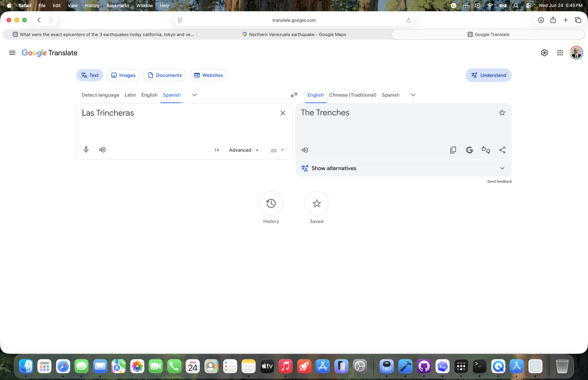Image resolution: width=588 pixels, height=380 pixels.
Task: Open the Apple menu
Action: [9, 5]
